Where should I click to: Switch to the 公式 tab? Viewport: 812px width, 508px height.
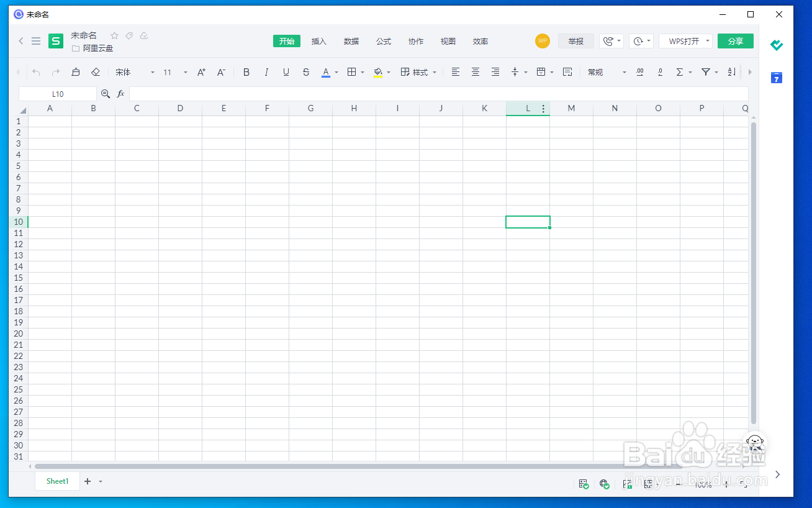click(384, 41)
